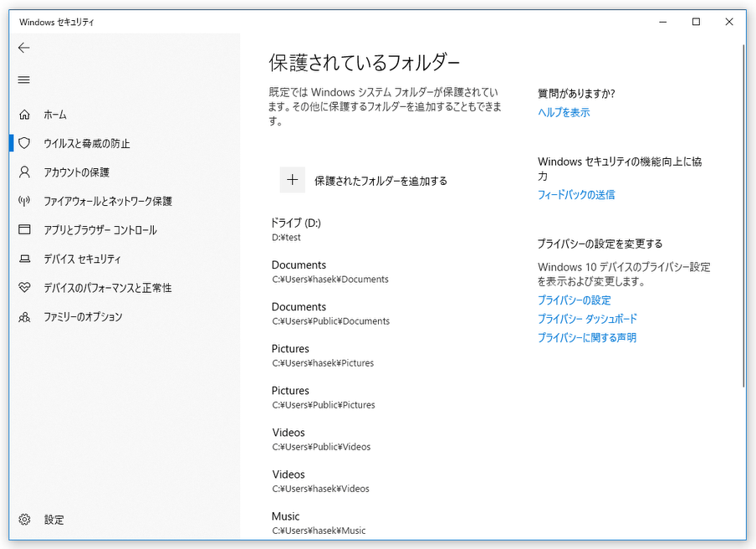Open プライバシー ダッシュボード link
The width and height of the screenshot is (756, 549).
[587, 319]
